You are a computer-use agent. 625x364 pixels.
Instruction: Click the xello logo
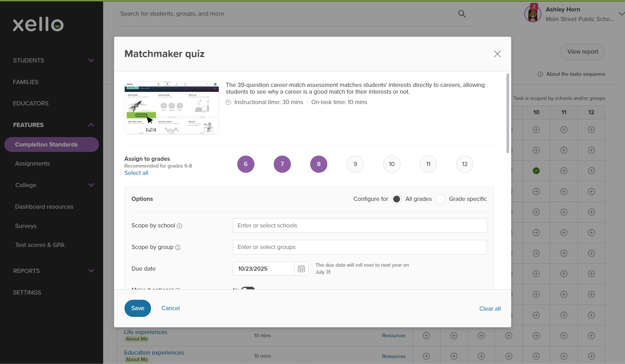pos(38,24)
